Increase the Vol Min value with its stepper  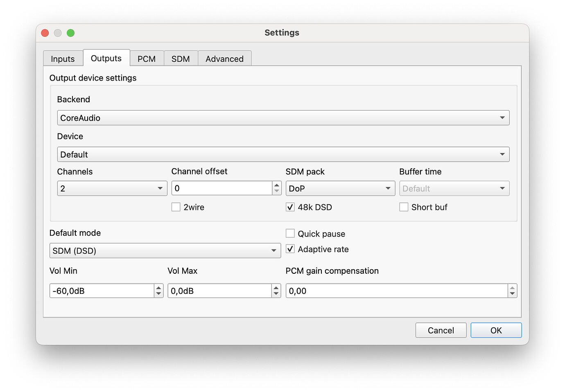(158, 288)
